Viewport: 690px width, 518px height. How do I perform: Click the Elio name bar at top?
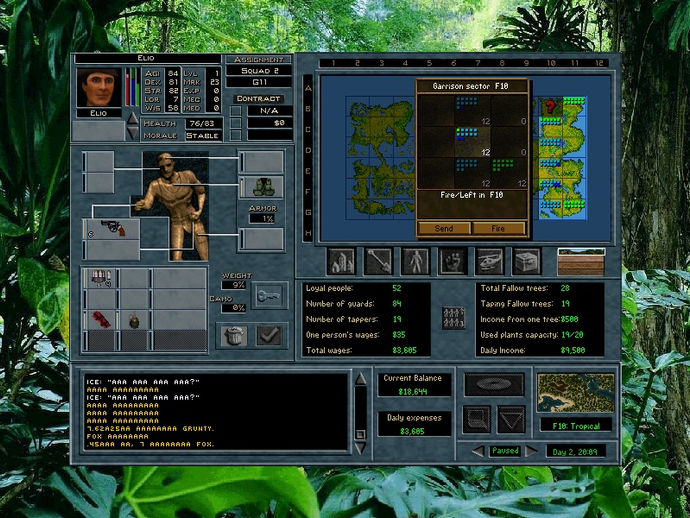[x=147, y=58]
